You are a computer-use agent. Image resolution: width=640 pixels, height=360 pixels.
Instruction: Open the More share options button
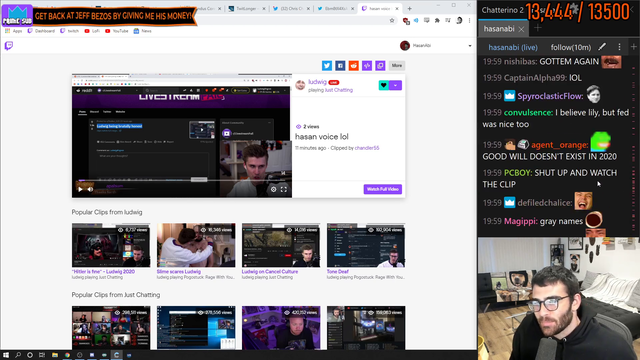pos(397,65)
